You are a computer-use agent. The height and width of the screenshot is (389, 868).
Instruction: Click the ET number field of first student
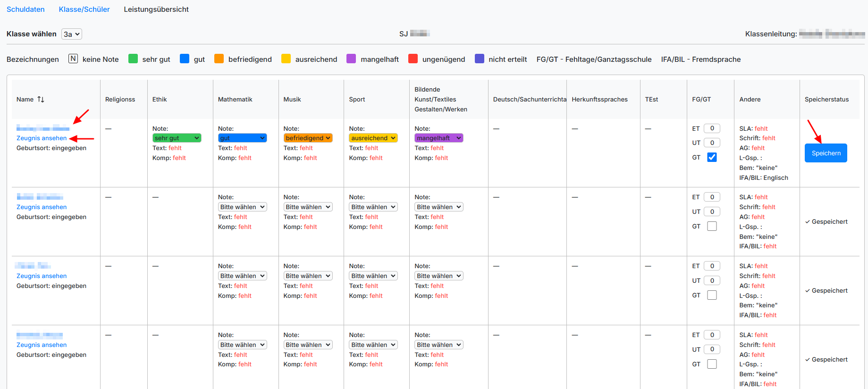click(x=712, y=128)
